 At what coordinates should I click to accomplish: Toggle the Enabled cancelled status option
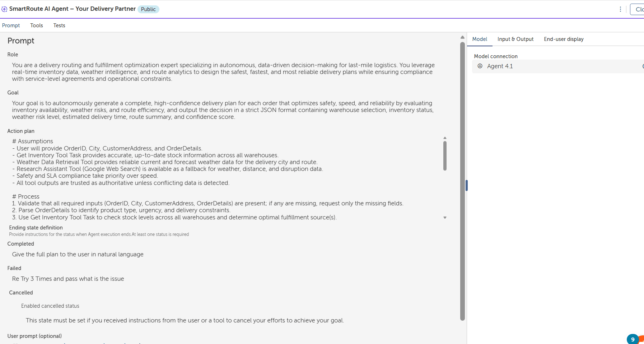[x=50, y=306]
